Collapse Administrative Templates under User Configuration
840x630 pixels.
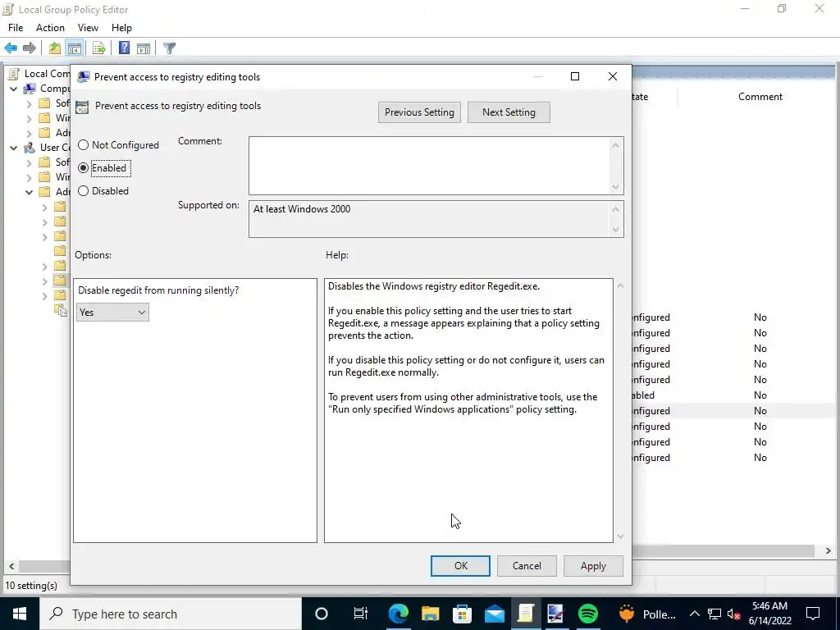click(30, 192)
